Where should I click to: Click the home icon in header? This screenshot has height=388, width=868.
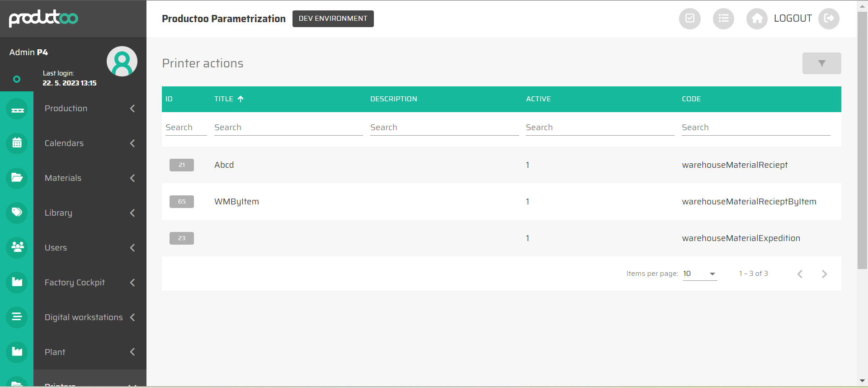[x=757, y=19]
